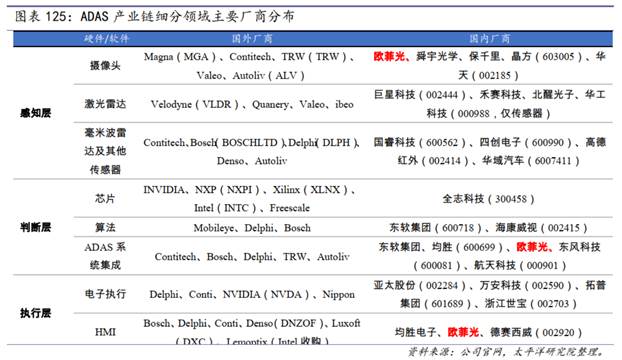The image size is (622, 360).
Task: Click the '电子执行' row label
Action: point(105,294)
